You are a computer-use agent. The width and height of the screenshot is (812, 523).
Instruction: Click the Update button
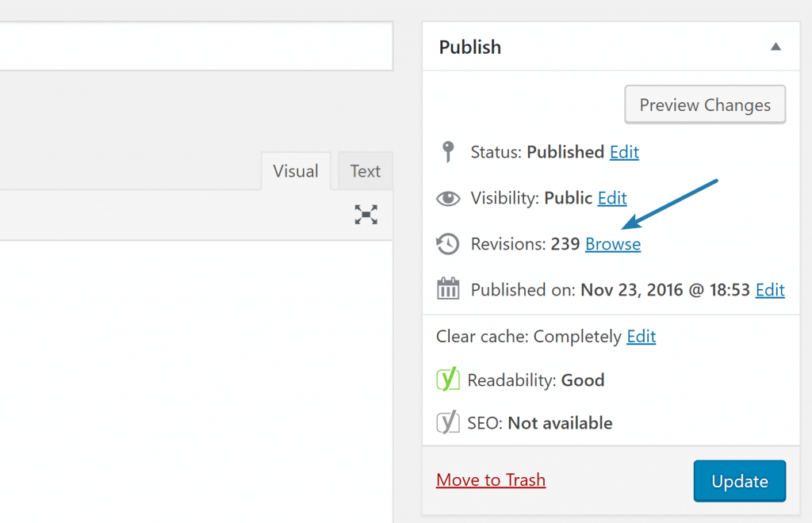pyautogui.click(x=739, y=480)
